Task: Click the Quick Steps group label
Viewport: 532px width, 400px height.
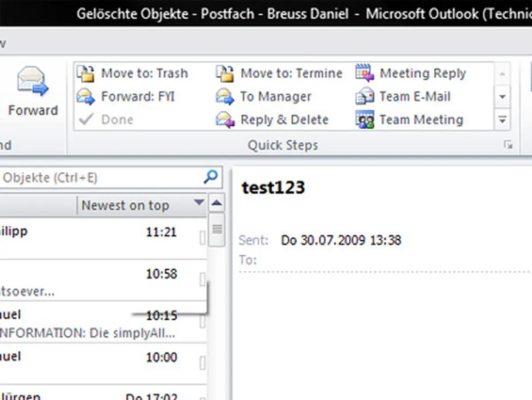Action: click(x=283, y=145)
